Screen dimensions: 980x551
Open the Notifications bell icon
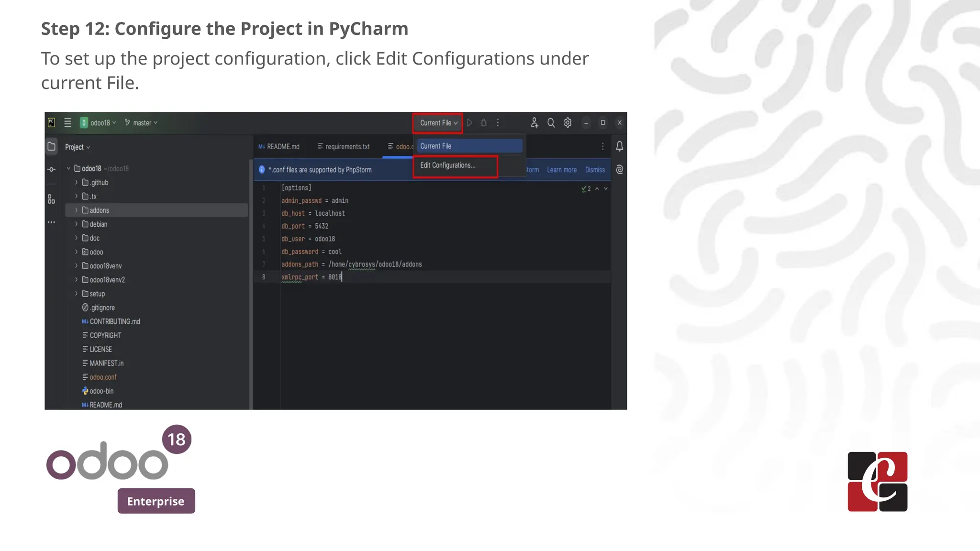[619, 146]
